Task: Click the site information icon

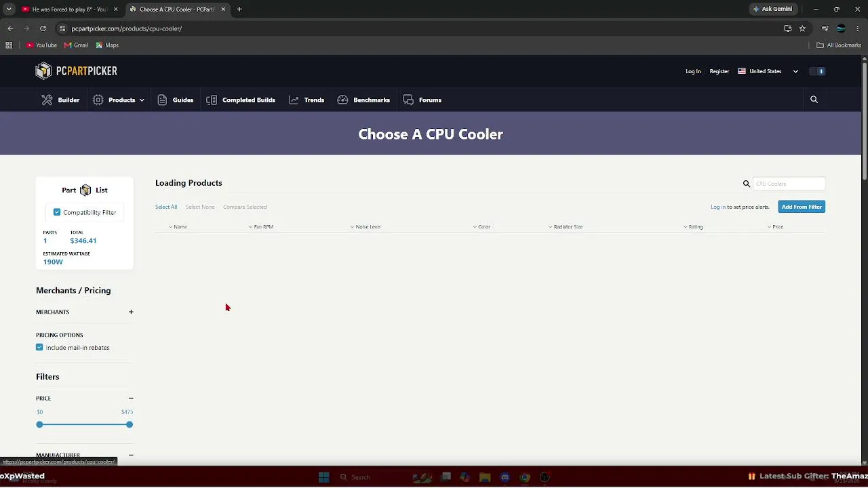Action: (62, 28)
